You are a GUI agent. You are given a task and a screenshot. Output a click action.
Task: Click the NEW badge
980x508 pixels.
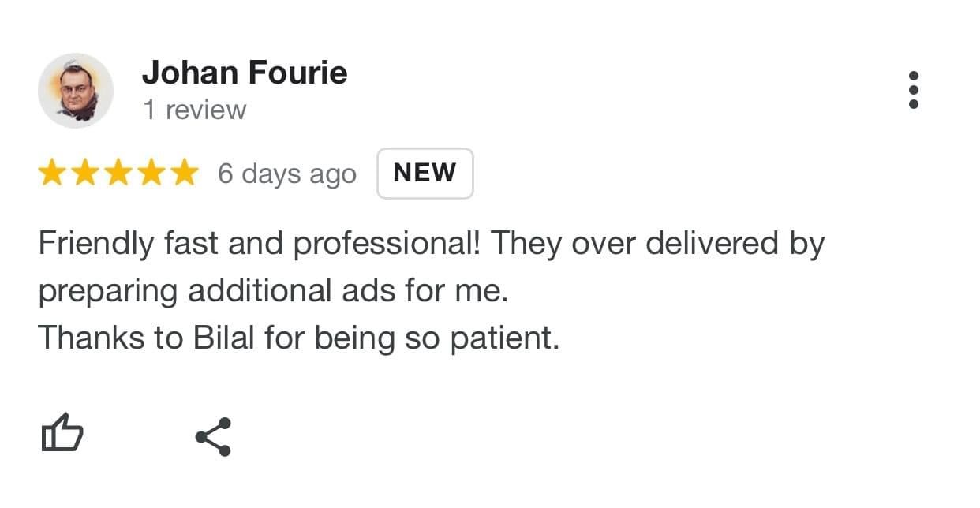click(x=425, y=173)
